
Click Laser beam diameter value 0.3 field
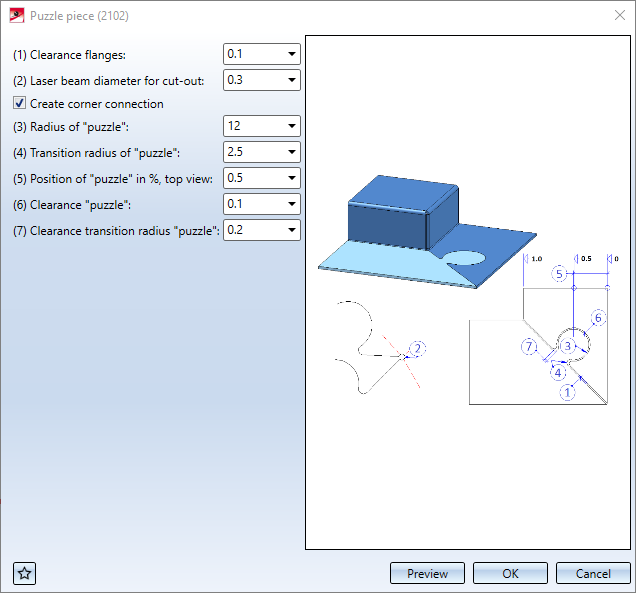[252, 79]
